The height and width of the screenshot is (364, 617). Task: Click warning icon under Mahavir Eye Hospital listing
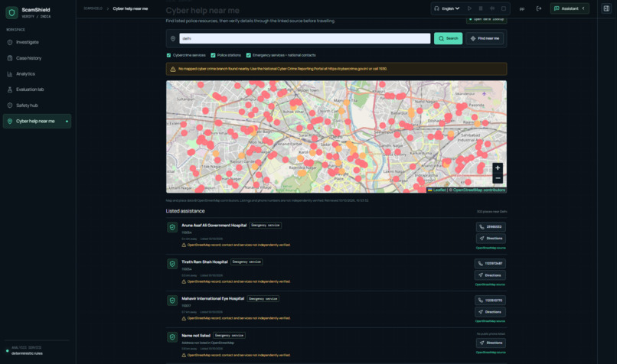184,318
